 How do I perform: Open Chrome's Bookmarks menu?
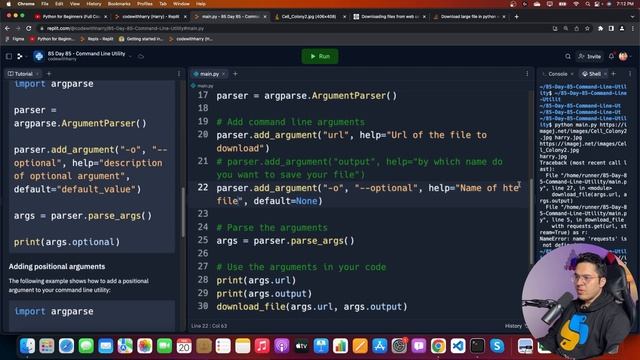tap(119, 4)
